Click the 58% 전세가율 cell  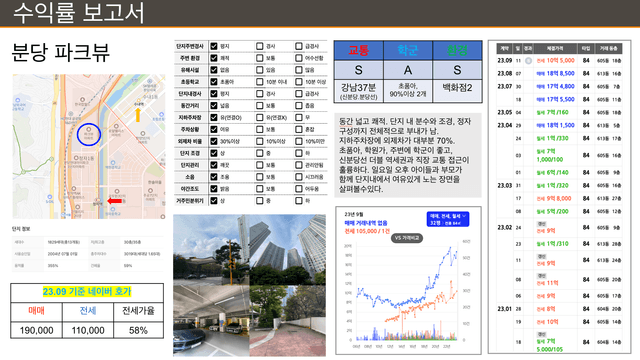pos(138,330)
